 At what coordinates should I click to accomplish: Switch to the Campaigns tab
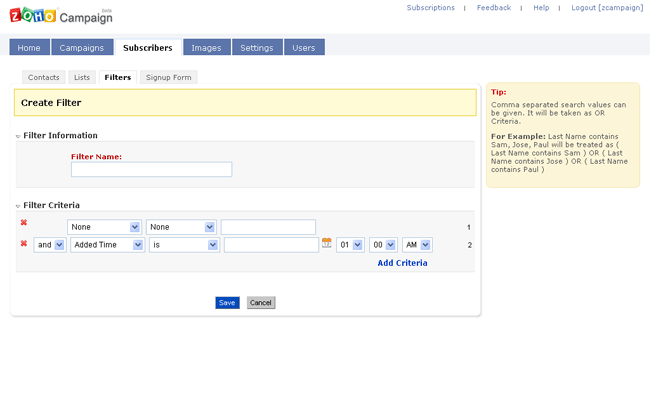81,48
